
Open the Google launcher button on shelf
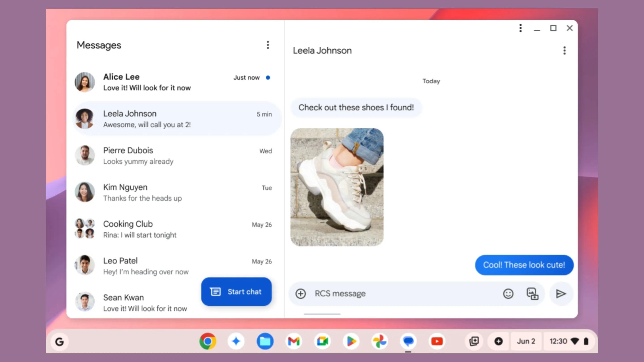59,341
